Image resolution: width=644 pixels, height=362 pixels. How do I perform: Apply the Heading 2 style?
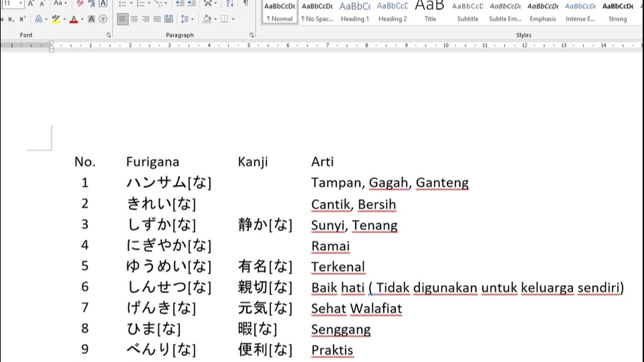(392, 11)
